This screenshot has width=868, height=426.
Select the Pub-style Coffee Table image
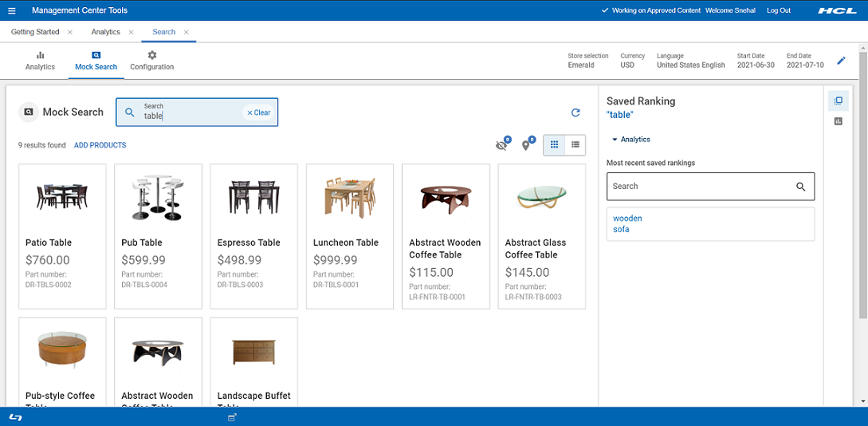tap(62, 351)
